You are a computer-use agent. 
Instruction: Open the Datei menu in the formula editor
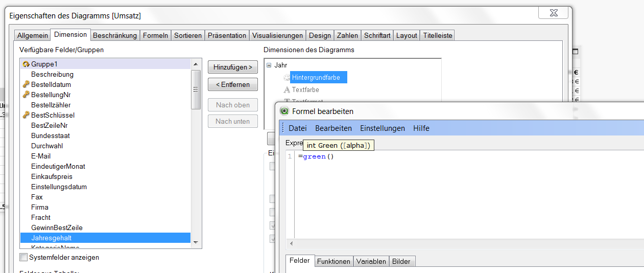point(298,128)
